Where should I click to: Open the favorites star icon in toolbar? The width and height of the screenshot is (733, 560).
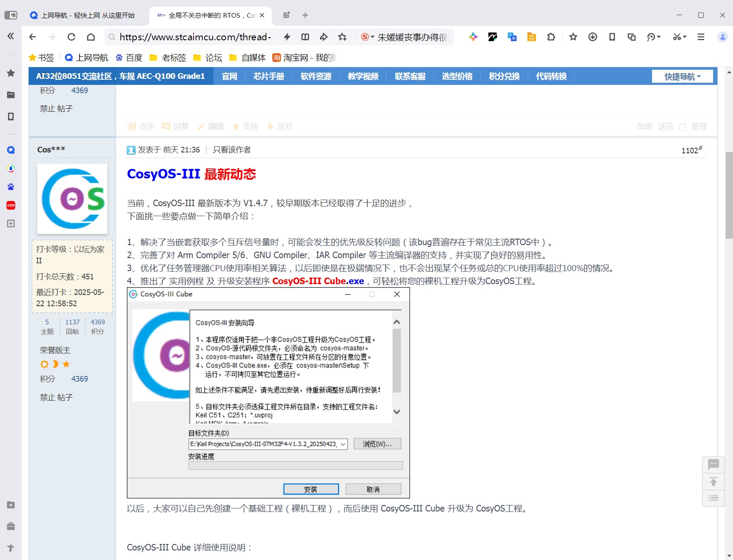pos(573,37)
